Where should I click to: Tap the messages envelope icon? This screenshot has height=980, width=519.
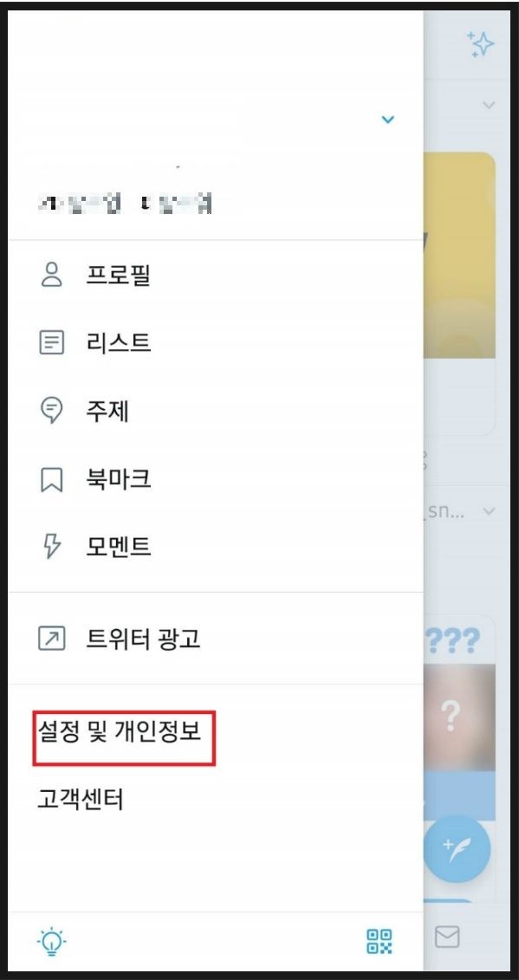coord(446,937)
